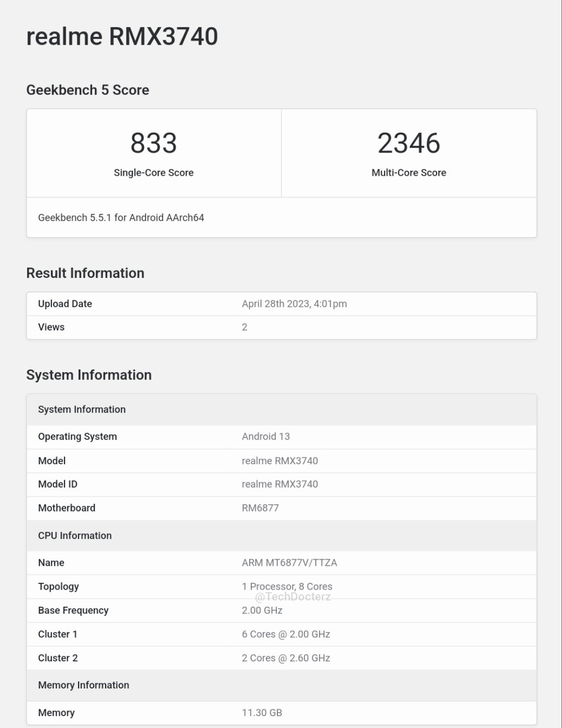Click the CPU Information header row
Image resolution: width=562 pixels, height=728 pixels.
282,535
